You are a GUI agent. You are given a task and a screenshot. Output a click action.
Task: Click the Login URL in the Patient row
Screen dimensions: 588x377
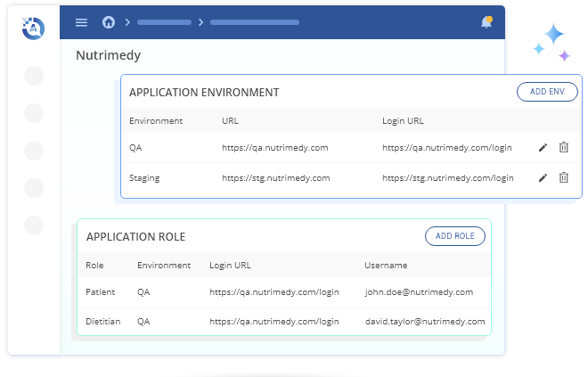(x=274, y=292)
